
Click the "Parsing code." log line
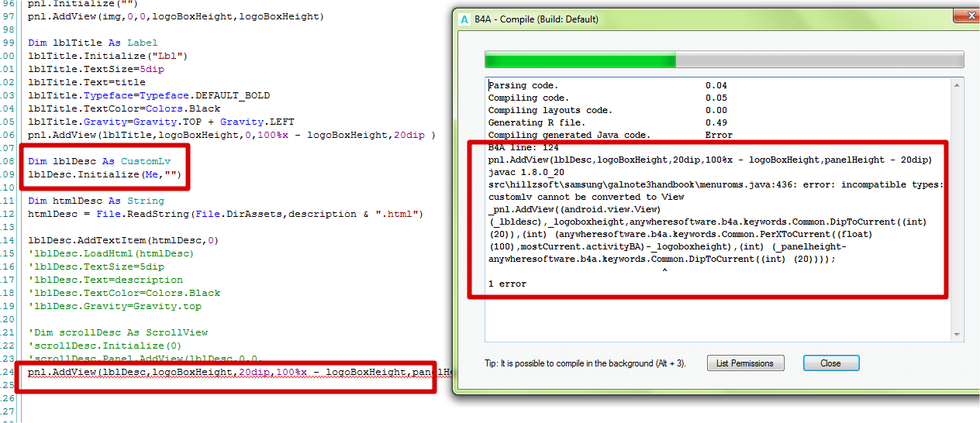click(x=523, y=85)
